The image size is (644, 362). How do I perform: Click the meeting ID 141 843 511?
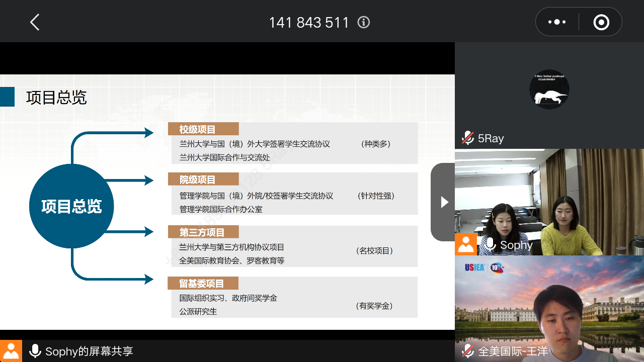pos(308,23)
